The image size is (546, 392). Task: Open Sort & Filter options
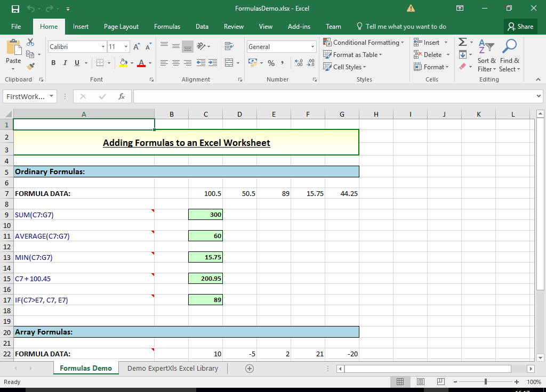point(486,58)
